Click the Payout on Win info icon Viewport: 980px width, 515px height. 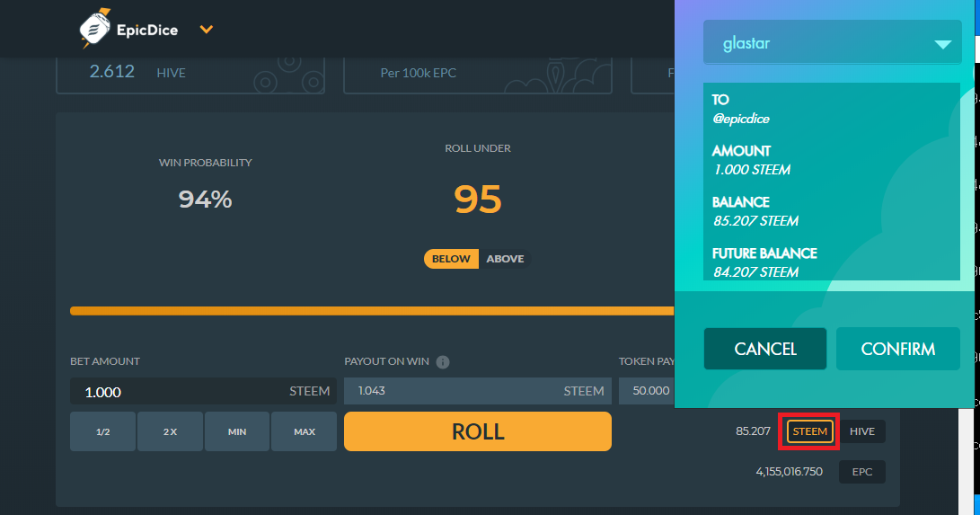[443, 362]
